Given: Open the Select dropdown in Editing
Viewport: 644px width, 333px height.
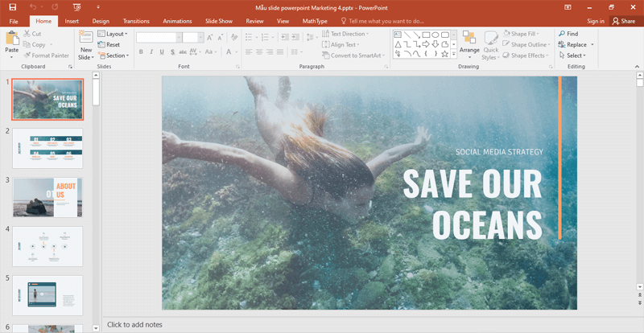Looking at the screenshot, I should [572, 55].
